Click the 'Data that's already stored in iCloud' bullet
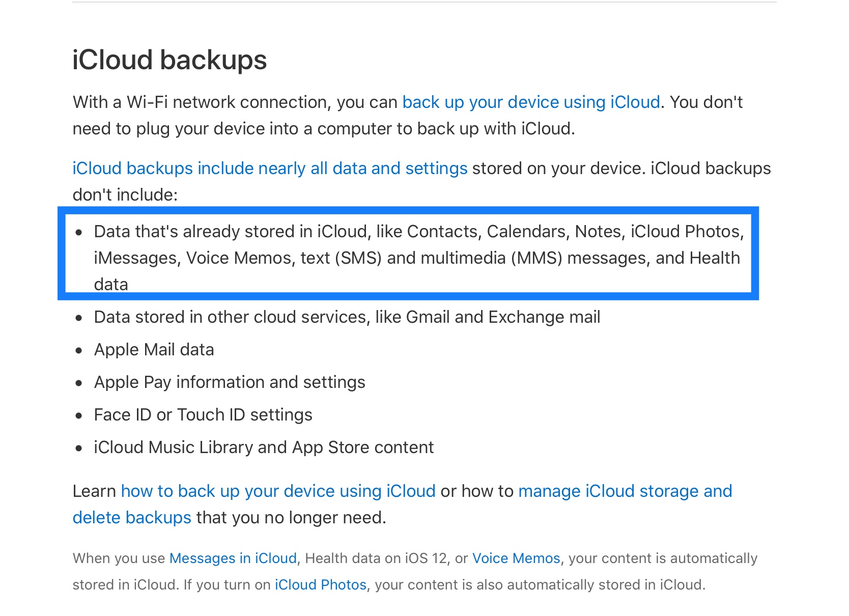Image resolution: width=849 pixels, height=616 pixels. click(419, 258)
